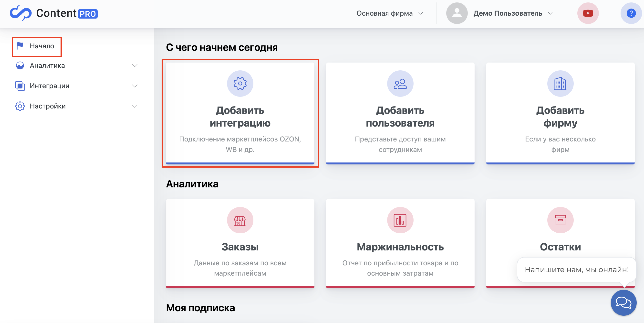Click the 'Аналитика' section heading in main area
This screenshot has width=644, height=323.
[192, 184]
